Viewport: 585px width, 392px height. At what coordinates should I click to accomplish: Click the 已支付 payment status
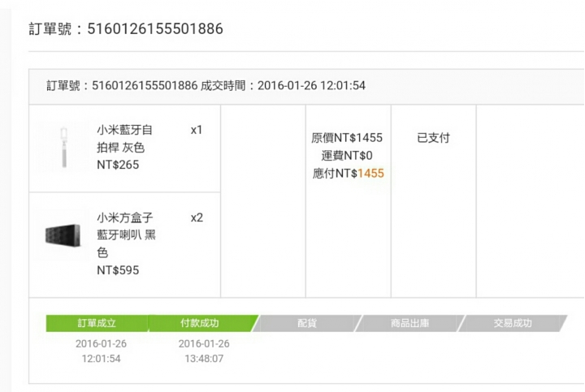433,137
